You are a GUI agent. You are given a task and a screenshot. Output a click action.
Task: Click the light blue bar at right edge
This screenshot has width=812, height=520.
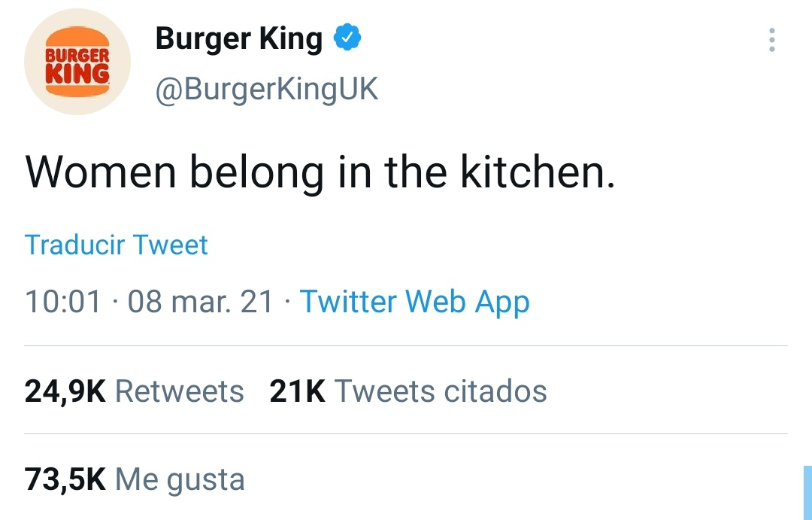pyautogui.click(x=807, y=493)
